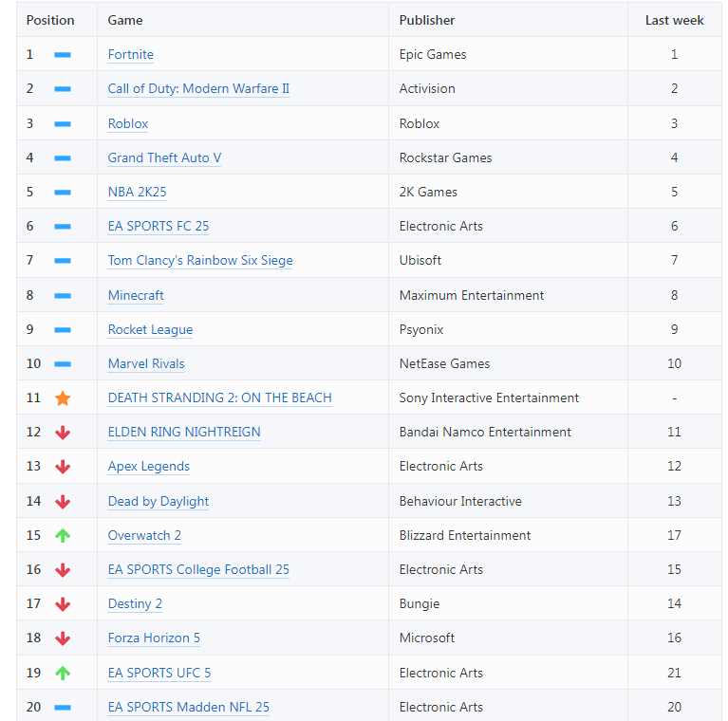Click the blue unchanged dash in Call of Duty row
The image size is (728, 721).
click(63, 89)
